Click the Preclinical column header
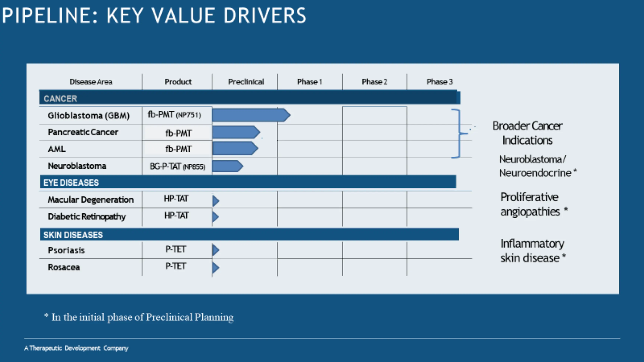The image size is (644, 362). (246, 82)
